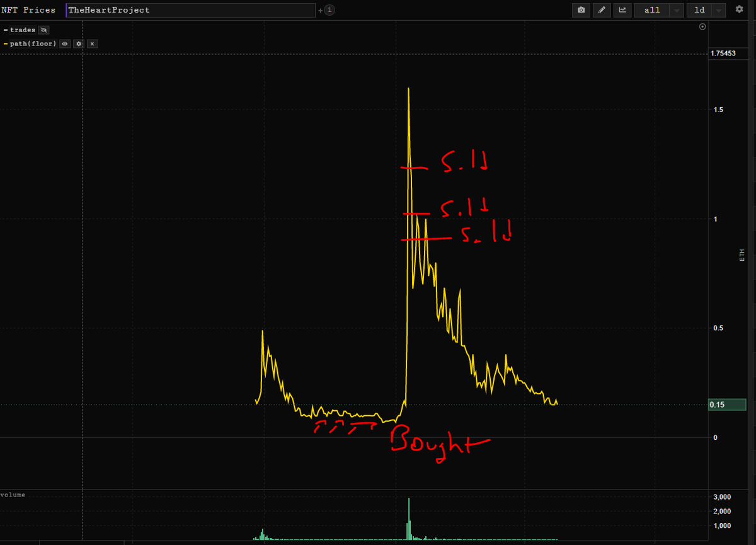Click the 3,000 volume axis value
The image size is (756, 545).
coord(721,497)
